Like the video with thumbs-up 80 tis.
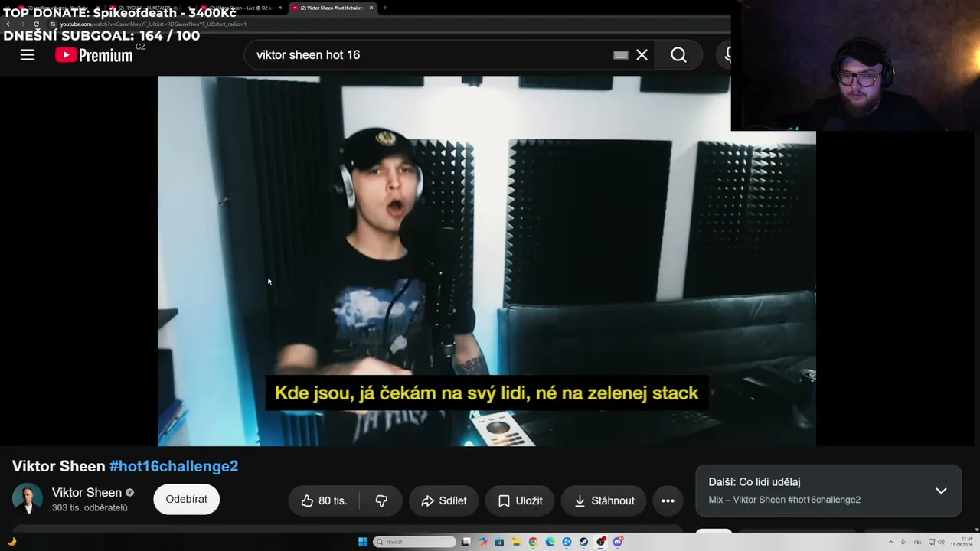980x551 pixels. pos(324,500)
